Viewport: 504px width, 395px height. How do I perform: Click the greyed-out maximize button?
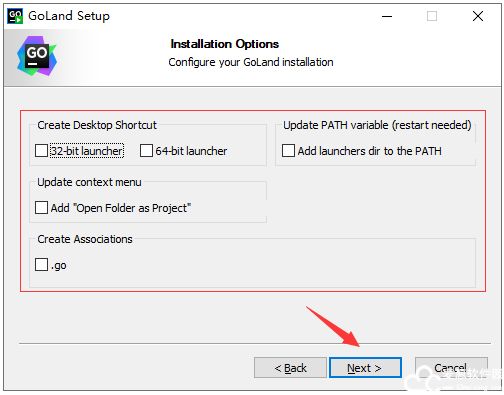click(432, 16)
